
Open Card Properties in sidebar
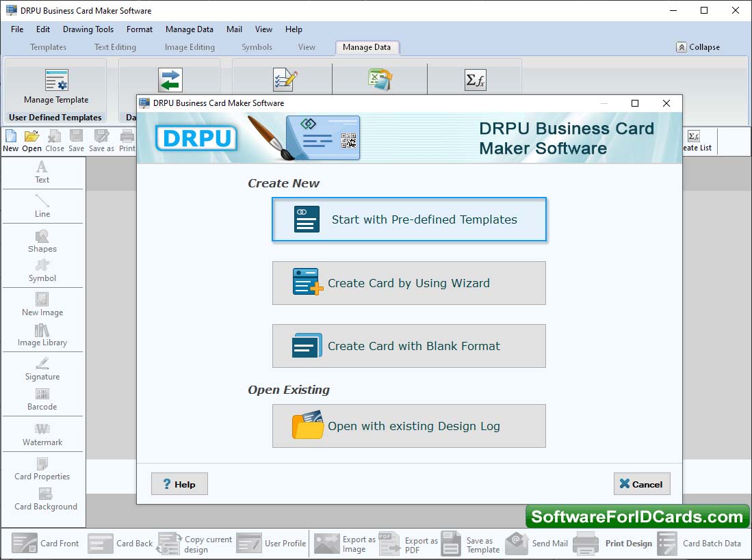pyautogui.click(x=42, y=470)
